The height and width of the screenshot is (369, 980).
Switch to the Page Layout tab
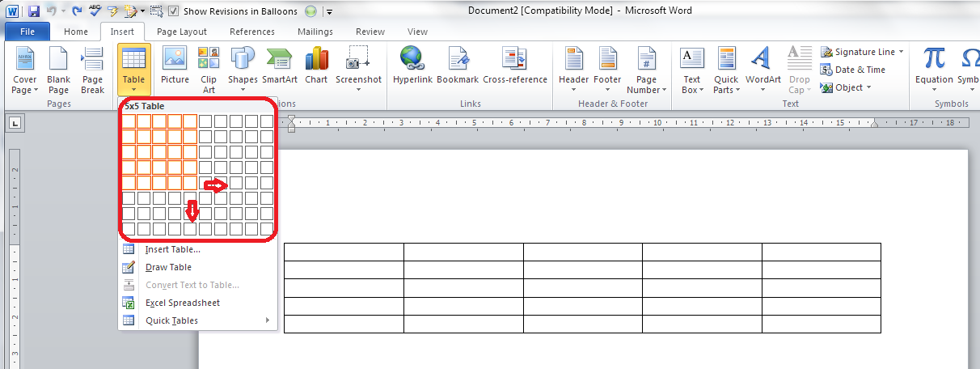181,32
